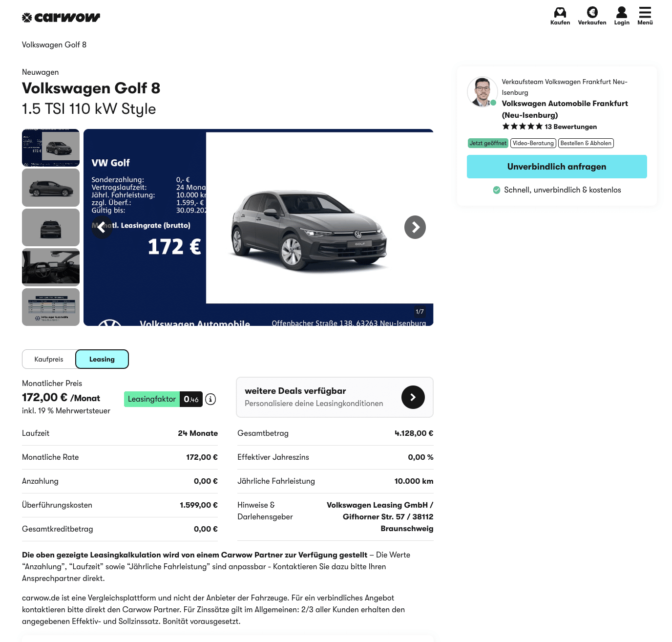
Task: Click the 1/7 image counter
Action: click(x=420, y=312)
